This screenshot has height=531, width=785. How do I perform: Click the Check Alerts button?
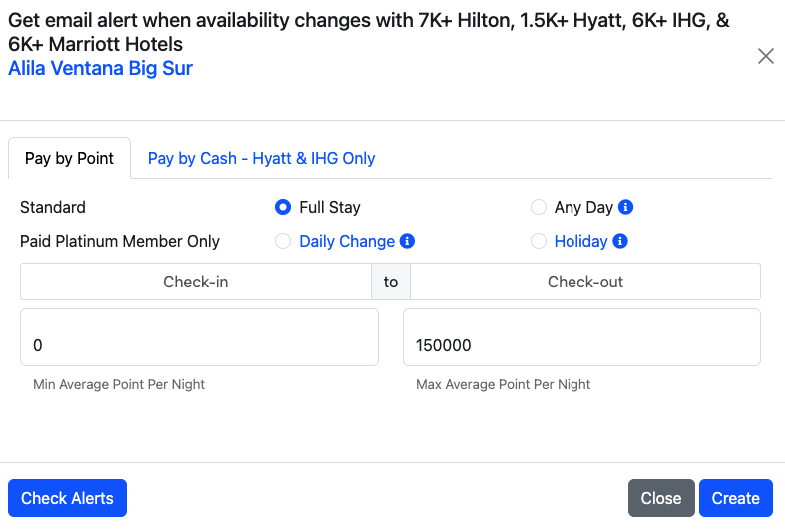click(67, 498)
